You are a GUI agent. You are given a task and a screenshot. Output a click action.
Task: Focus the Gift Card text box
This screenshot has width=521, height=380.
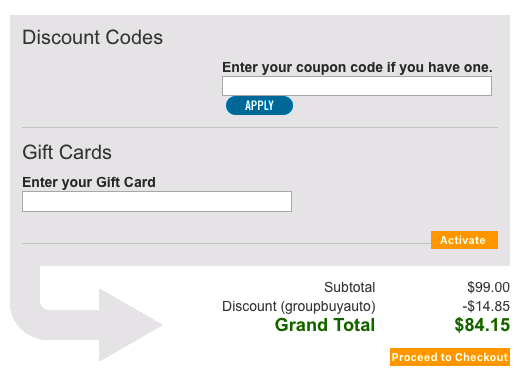tap(157, 201)
